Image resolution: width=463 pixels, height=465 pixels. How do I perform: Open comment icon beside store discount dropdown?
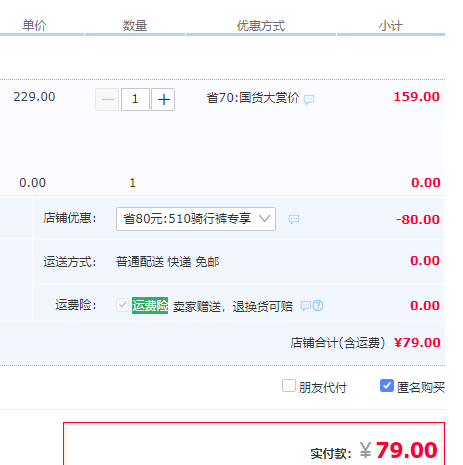tap(294, 219)
